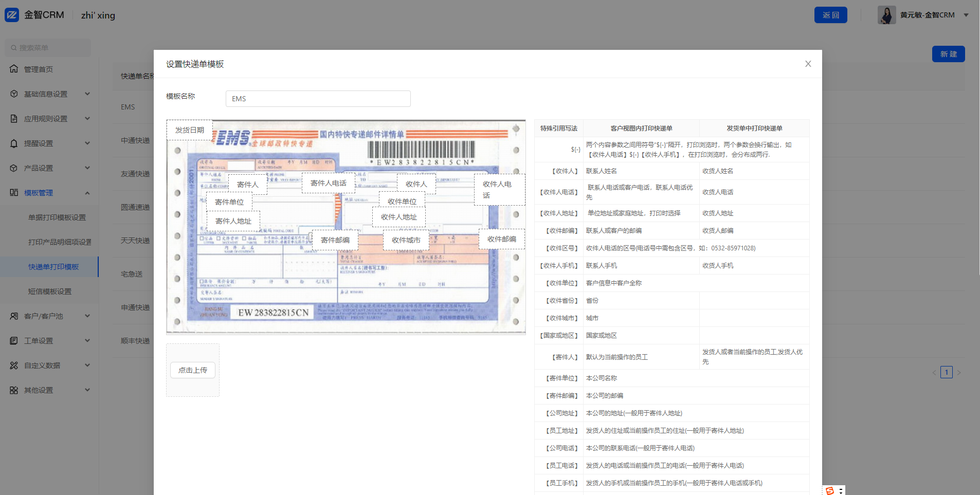Screen dimensions: 980x495
Task: Click the 模板管理 template icon
Action: (14, 192)
